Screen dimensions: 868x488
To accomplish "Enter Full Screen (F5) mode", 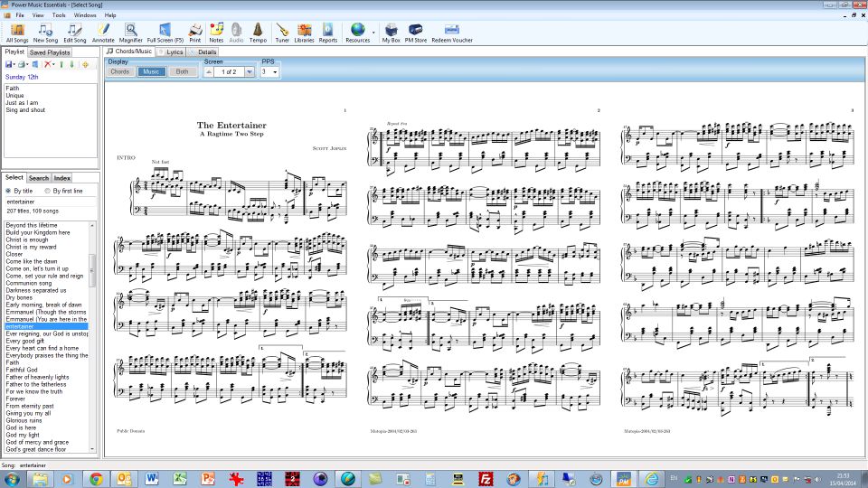I will coord(165,33).
